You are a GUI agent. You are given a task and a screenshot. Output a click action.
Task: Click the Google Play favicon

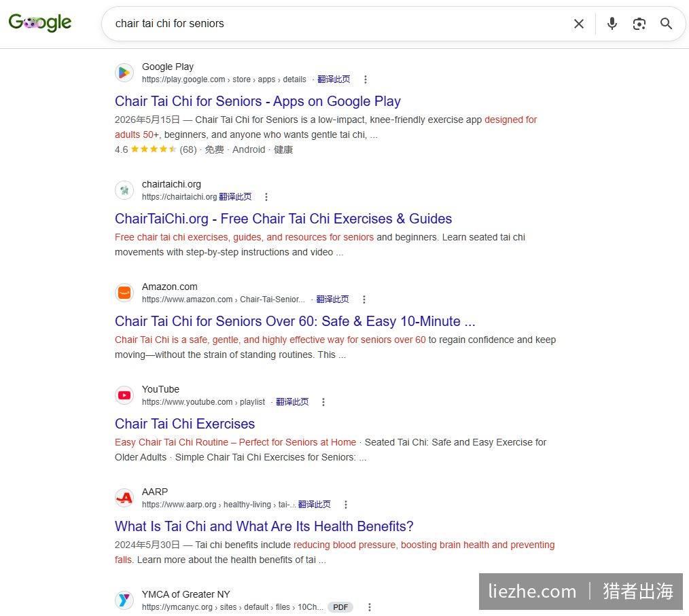(x=124, y=73)
